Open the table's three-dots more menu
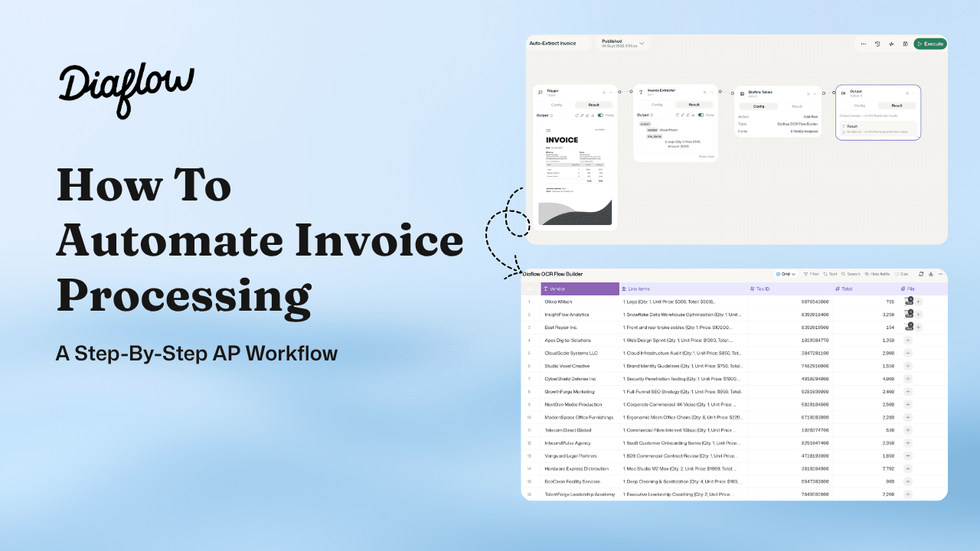 tap(940, 274)
